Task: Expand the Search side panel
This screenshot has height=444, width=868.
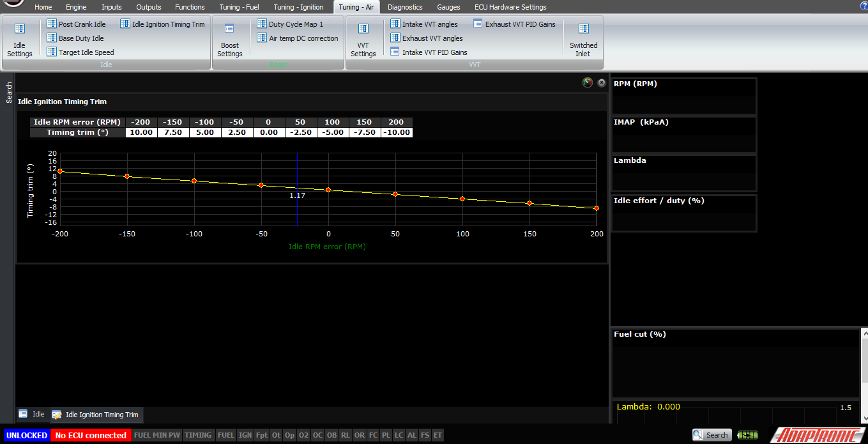Action: tap(9, 93)
